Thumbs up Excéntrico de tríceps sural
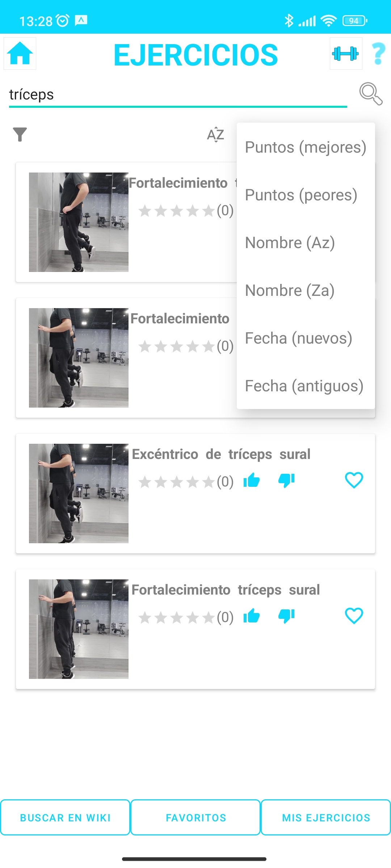 [x=252, y=481]
